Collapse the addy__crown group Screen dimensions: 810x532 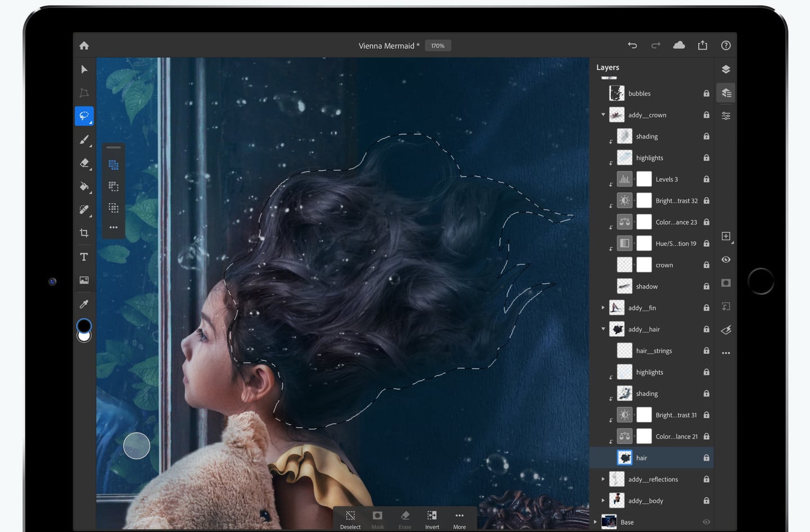[603, 115]
